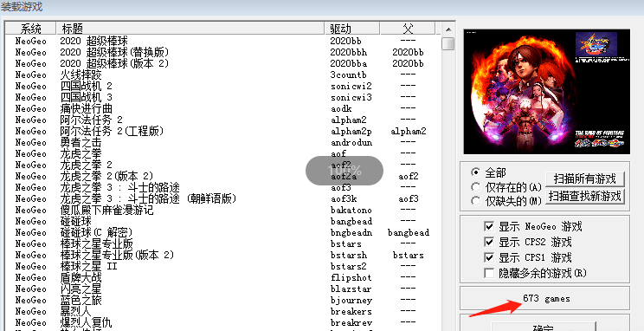Image resolution: width=644 pixels, height=331 pixels.
Task: Toggle 显示 CPS1 游戏 checkbox
Action: (489, 258)
